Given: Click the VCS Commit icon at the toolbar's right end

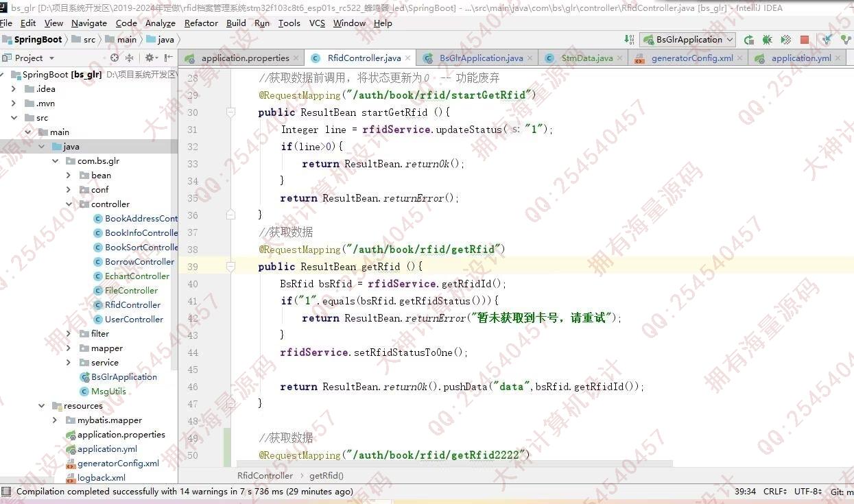Looking at the screenshot, I should click(846, 40).
